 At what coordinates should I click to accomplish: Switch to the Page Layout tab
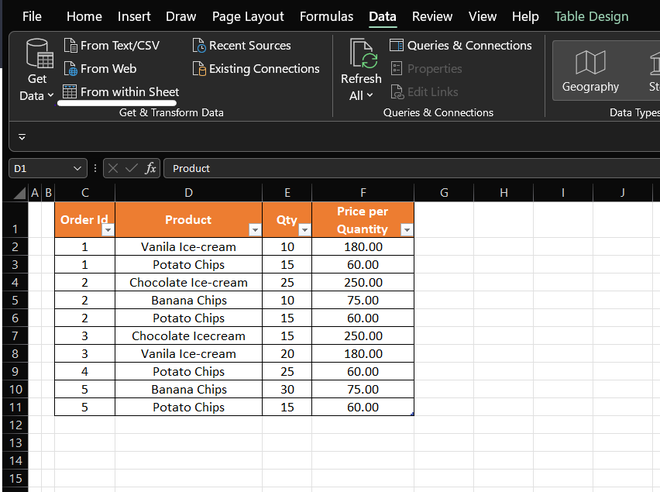click(248, 16)
